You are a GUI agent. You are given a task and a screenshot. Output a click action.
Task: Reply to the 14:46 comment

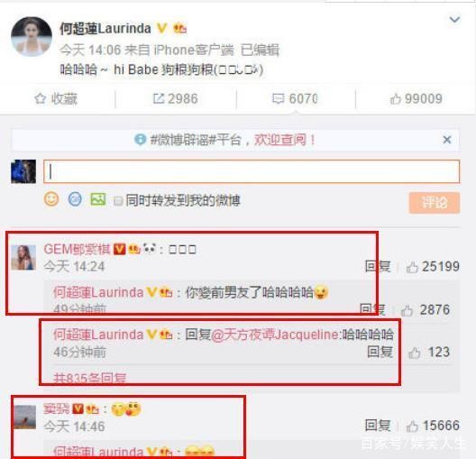tap(378, 426)
